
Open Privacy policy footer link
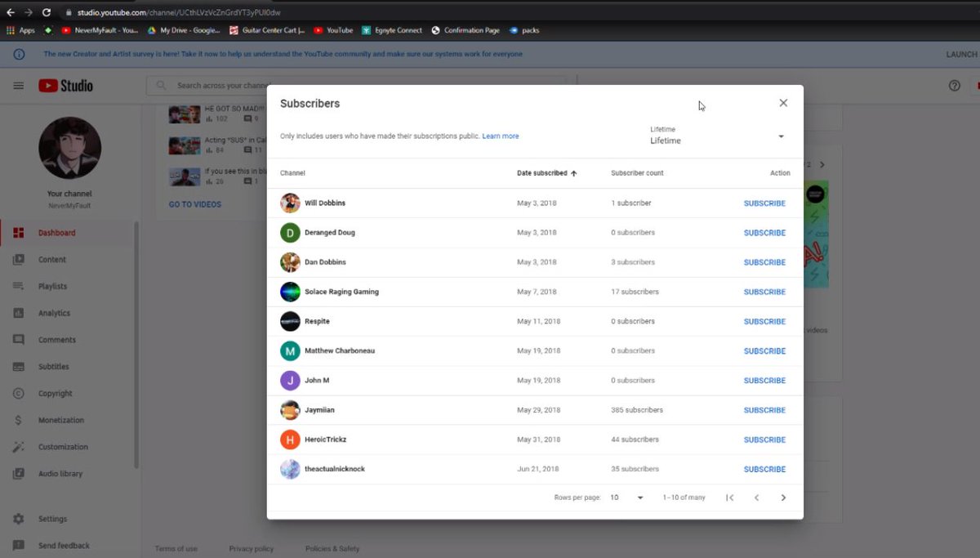(252, 549)
